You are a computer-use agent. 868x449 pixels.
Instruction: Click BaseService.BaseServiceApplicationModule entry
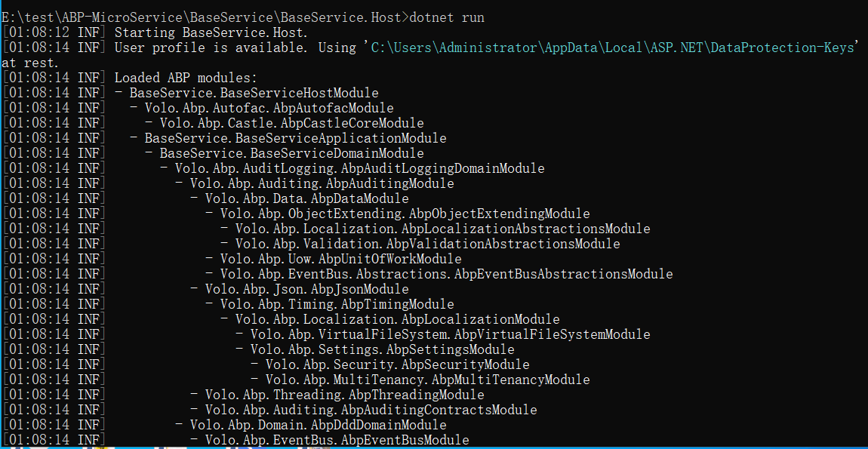pyautogui.click(x=296, y=138)
